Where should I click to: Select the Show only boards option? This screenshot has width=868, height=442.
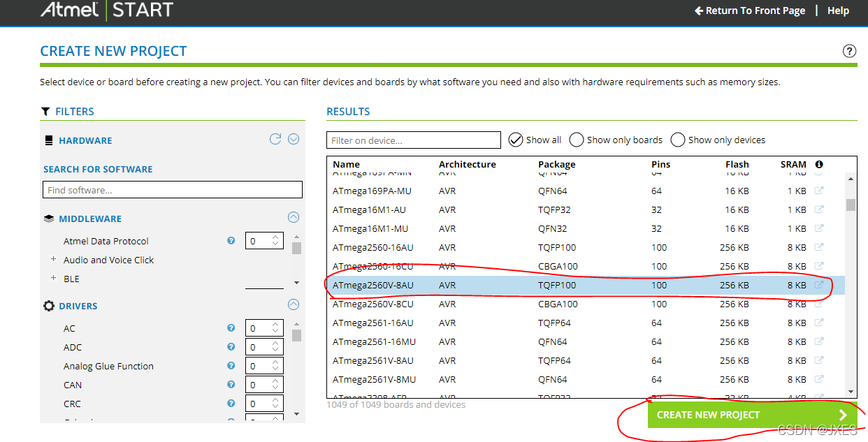tap(577, 140)
